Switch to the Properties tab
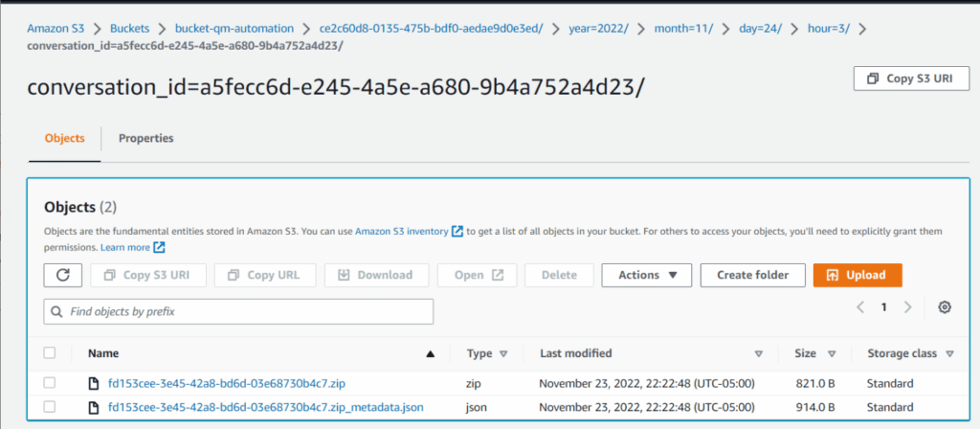 click(145, 138)
